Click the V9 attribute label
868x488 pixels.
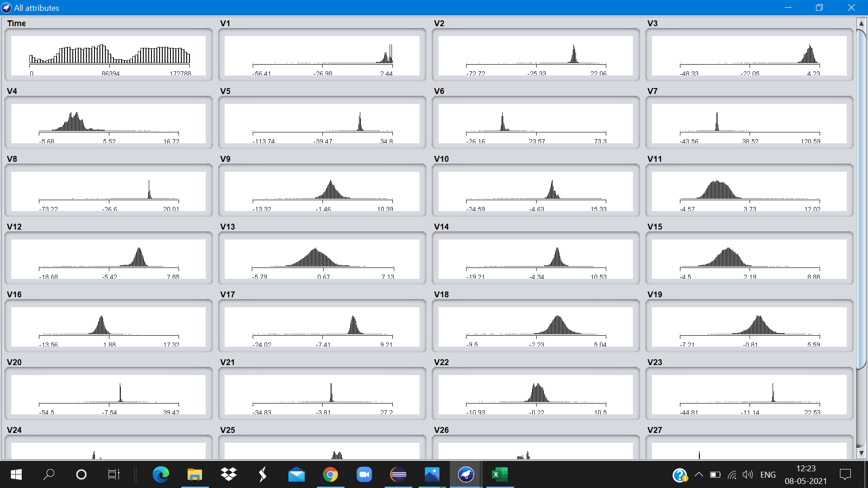click(x=225, y=159)
